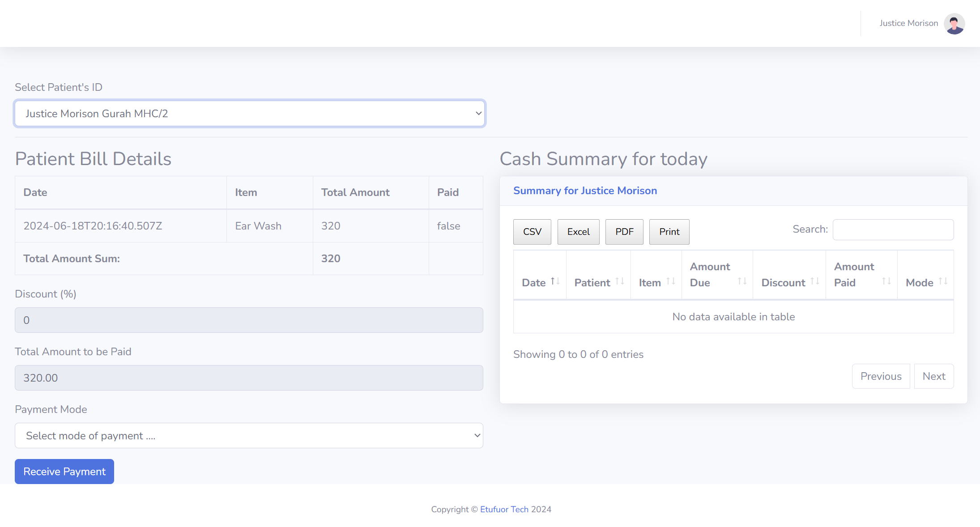Image resolution: width=980 pixels, height=527 pixels.
Task: Click the user avatar icon
Action: 954,23
